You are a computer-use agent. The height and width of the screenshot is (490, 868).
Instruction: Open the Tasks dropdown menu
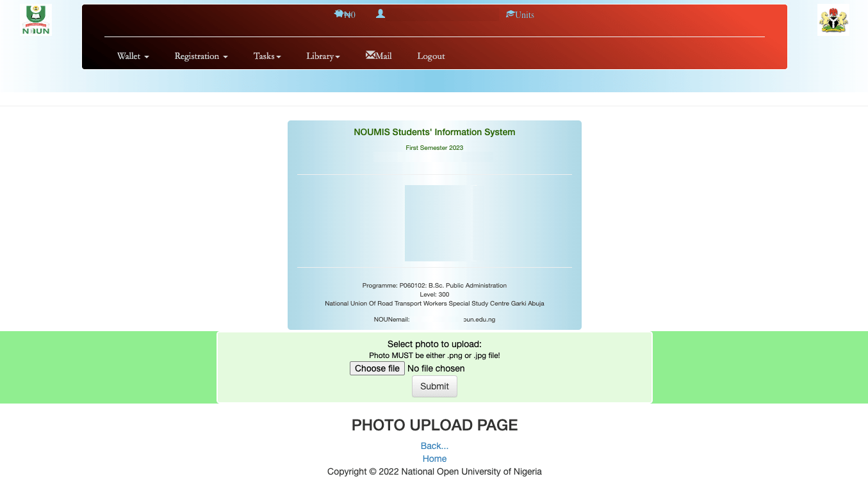click(267, 56)
